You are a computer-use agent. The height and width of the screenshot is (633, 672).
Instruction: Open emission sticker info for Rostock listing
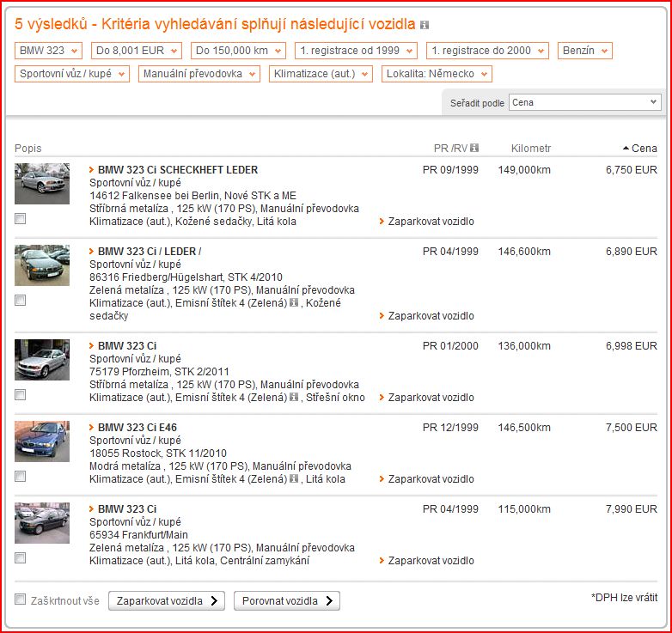click(294, 478)
